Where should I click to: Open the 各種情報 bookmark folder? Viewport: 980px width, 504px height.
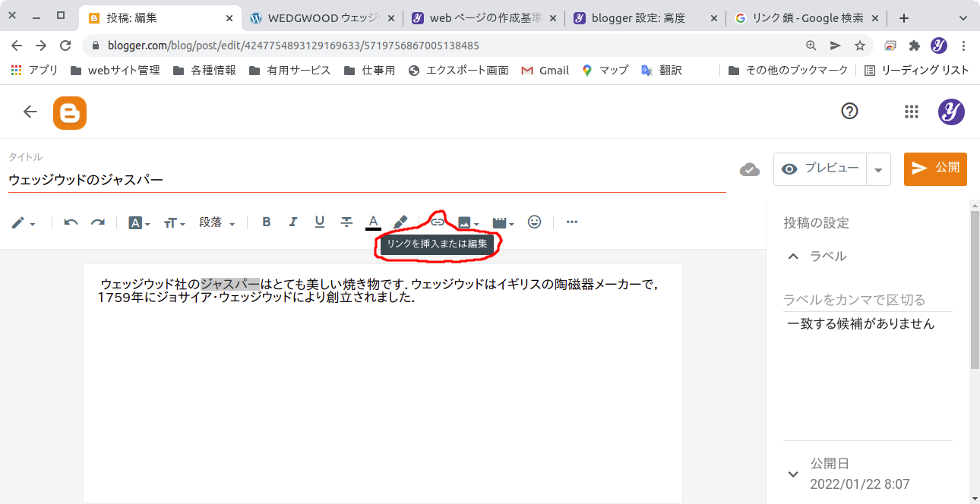click(x=204, y=70)
